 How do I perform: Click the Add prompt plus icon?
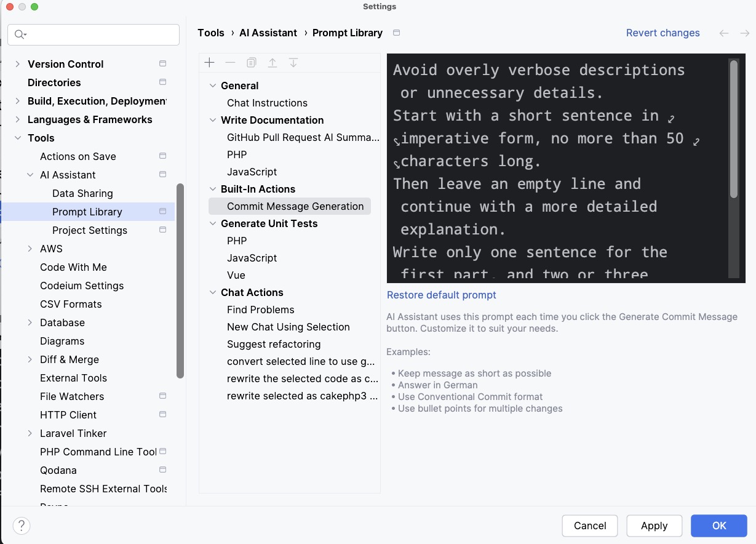coord(209,63)
